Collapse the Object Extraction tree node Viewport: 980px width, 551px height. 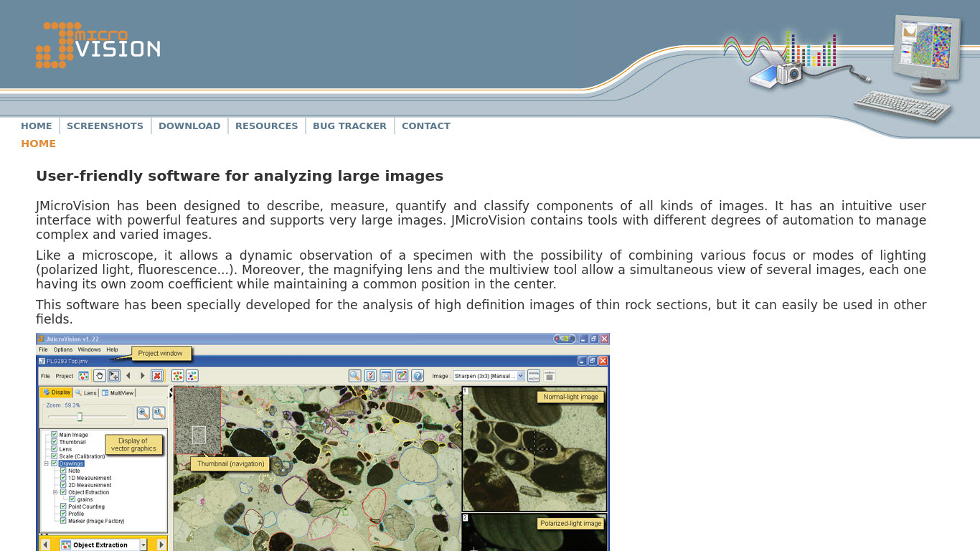(55, 492)
